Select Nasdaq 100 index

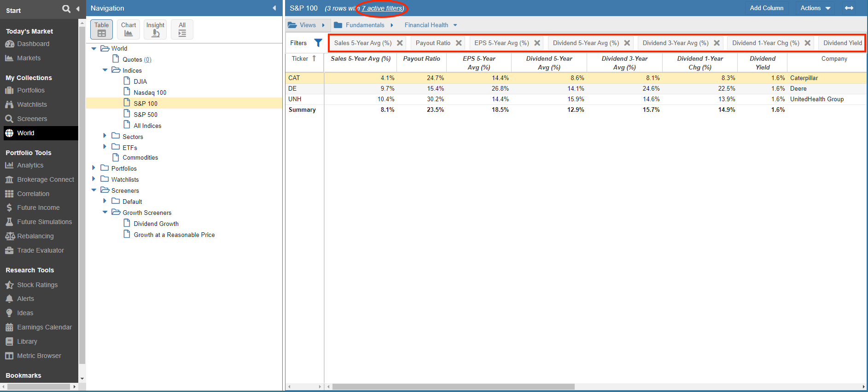[150, 92]
